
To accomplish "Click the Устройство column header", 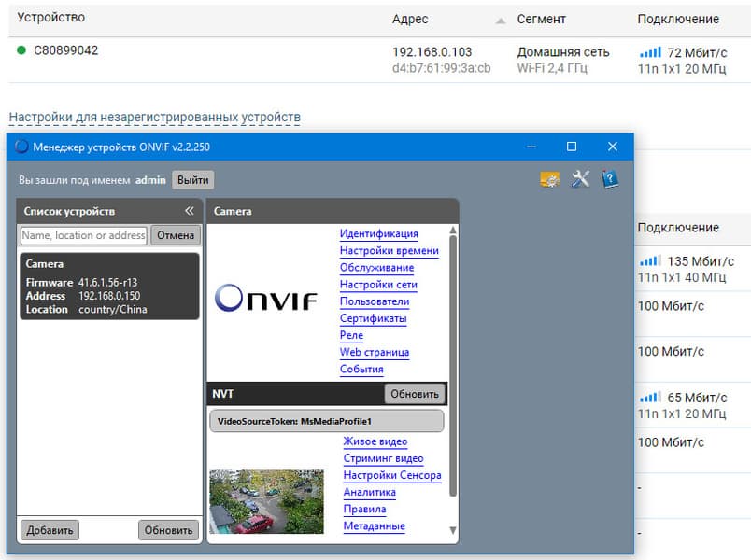I will pos(50,17).
